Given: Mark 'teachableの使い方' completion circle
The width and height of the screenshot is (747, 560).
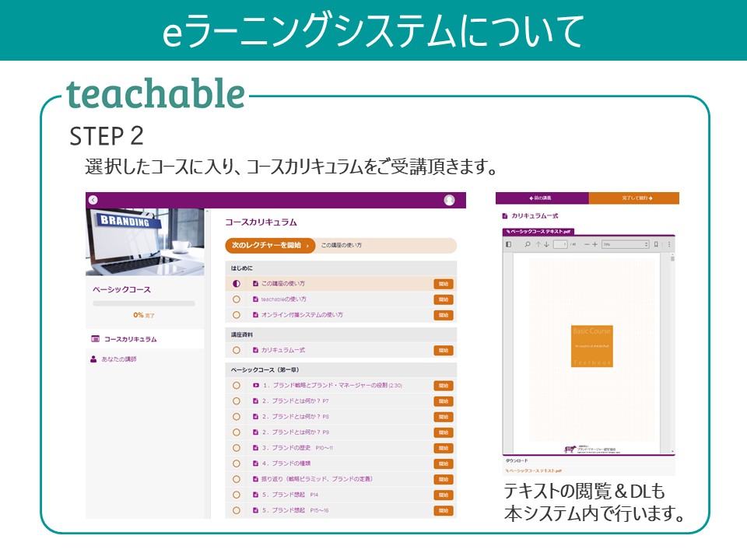Looking at the screenshot, I should pos(237,299).
